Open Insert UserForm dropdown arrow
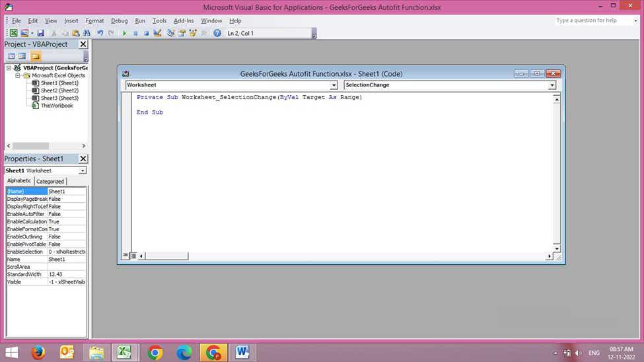The width and height of the screenshot is (644, 362). pyautogui.click(x=32, y=33)
